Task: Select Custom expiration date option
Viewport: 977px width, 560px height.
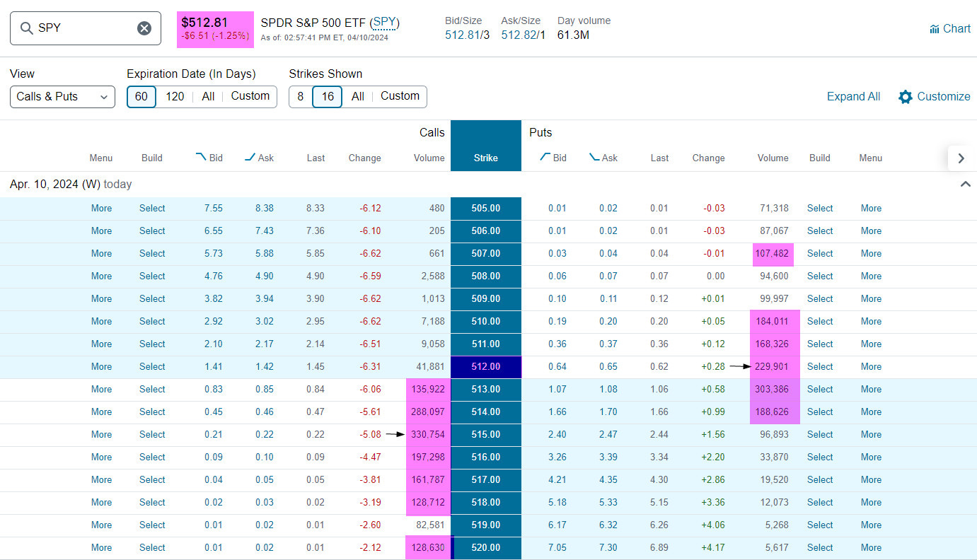Action: tap(250, 97)
